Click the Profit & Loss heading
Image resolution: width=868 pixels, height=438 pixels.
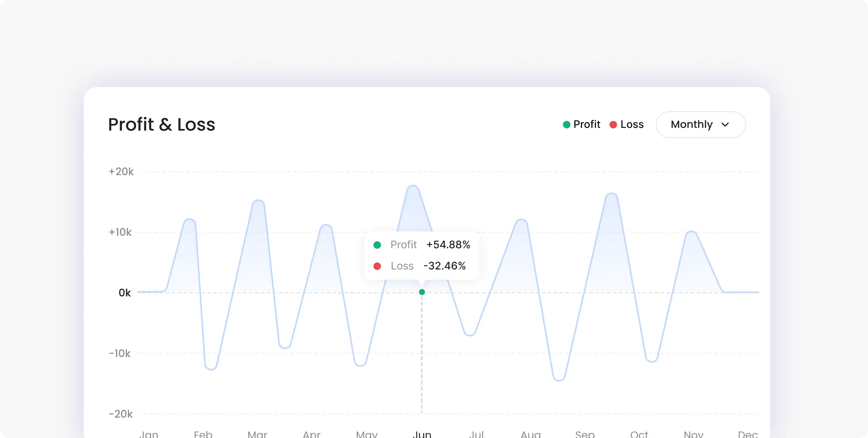coord(162,125)
